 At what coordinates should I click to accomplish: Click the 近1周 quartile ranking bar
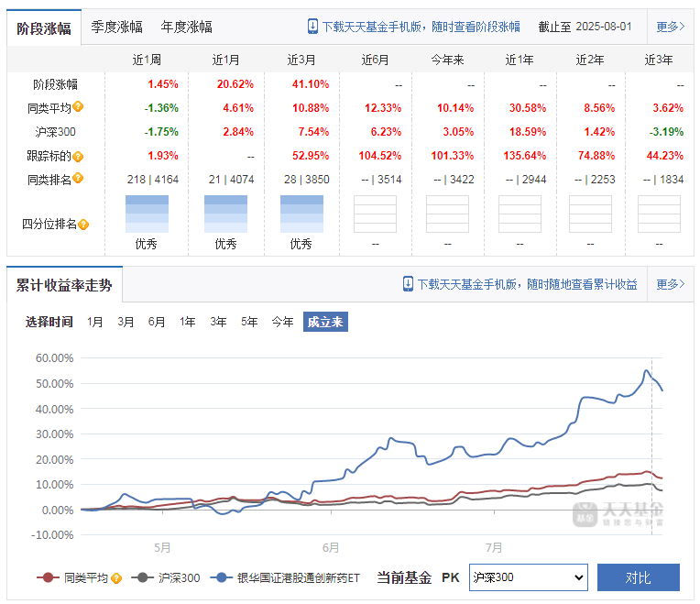(x=147, y=214)
